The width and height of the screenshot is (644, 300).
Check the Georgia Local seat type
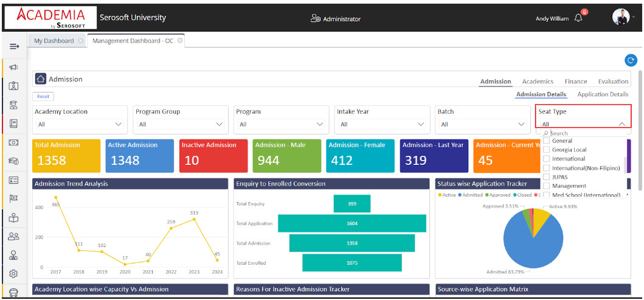pos(546,150)
